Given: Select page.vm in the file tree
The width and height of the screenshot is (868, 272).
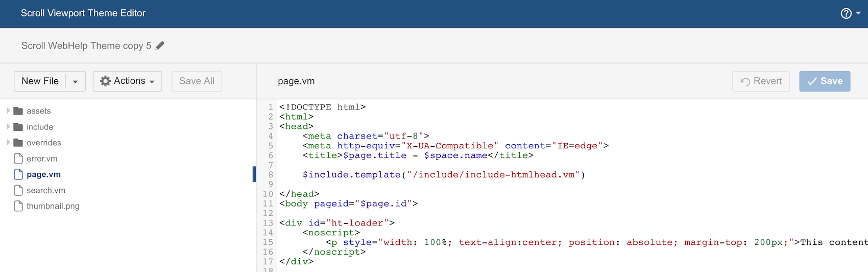Looking at the screenshot, I should (x=43, y=174).
